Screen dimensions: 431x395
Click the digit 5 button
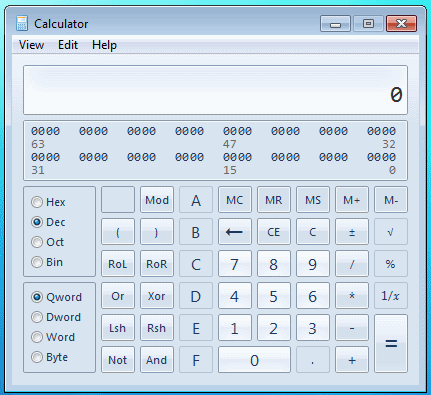[274, 296]
